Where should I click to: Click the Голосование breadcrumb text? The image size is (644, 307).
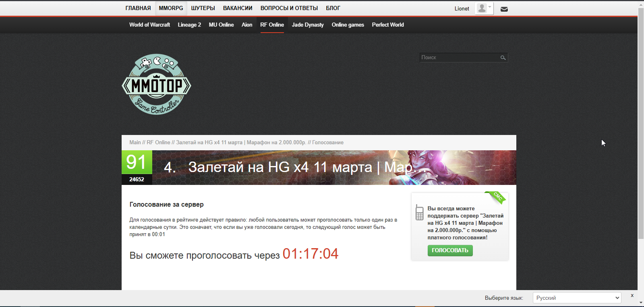(x=328, y=142)
